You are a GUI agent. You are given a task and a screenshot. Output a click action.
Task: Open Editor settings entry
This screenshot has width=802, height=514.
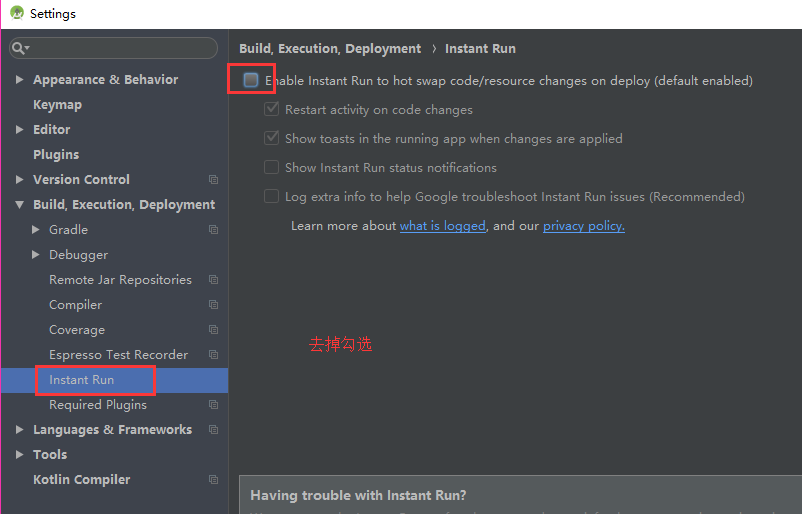(52, 129)
